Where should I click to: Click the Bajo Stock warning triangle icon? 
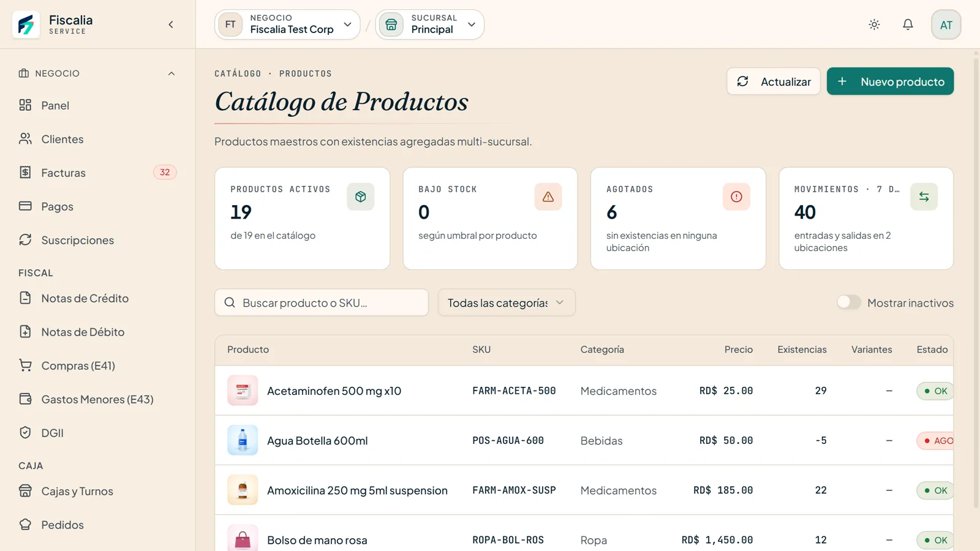click(548, 197)
